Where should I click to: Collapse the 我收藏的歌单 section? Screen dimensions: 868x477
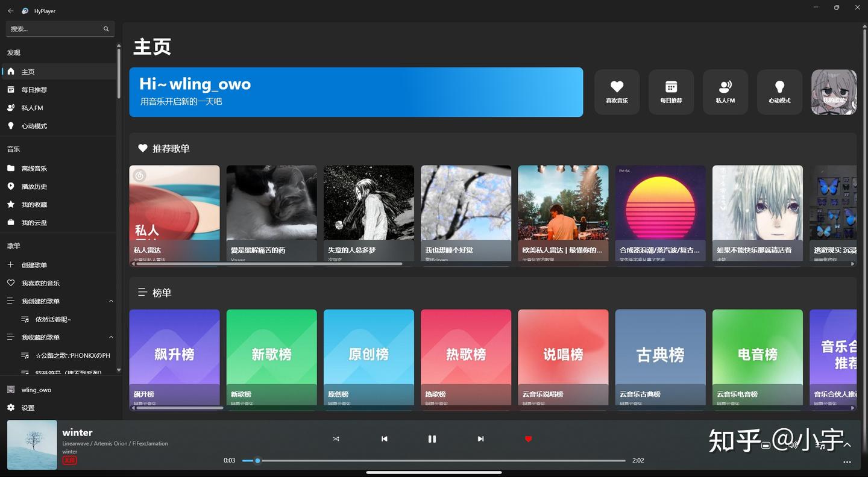coord(111,337)
